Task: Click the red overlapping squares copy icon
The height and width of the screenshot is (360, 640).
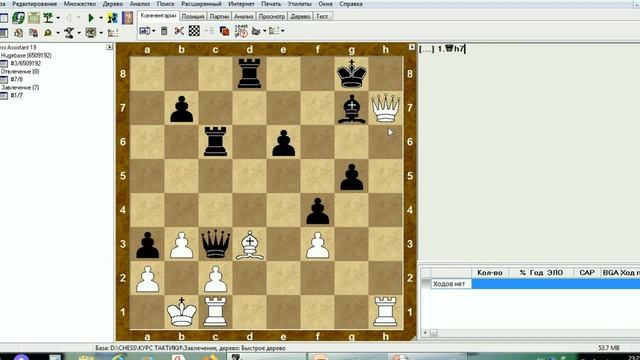Action: click(x=224, y=31)
